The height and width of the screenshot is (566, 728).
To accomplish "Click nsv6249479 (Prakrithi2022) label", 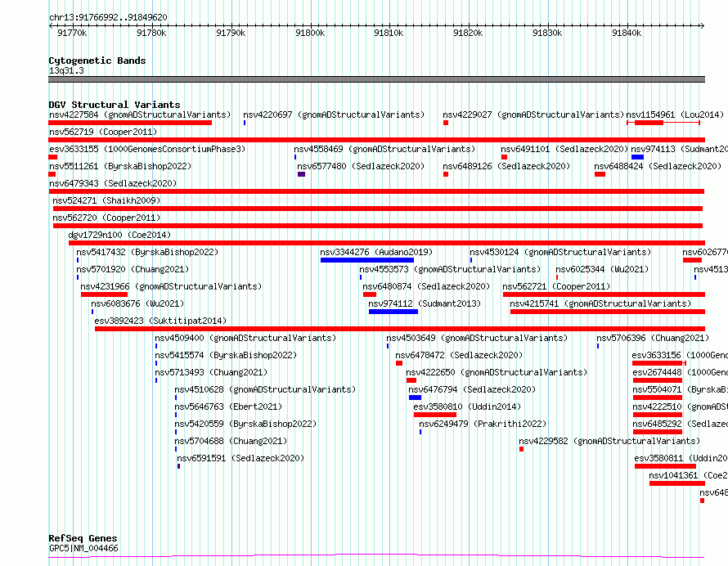I will 483,424.
